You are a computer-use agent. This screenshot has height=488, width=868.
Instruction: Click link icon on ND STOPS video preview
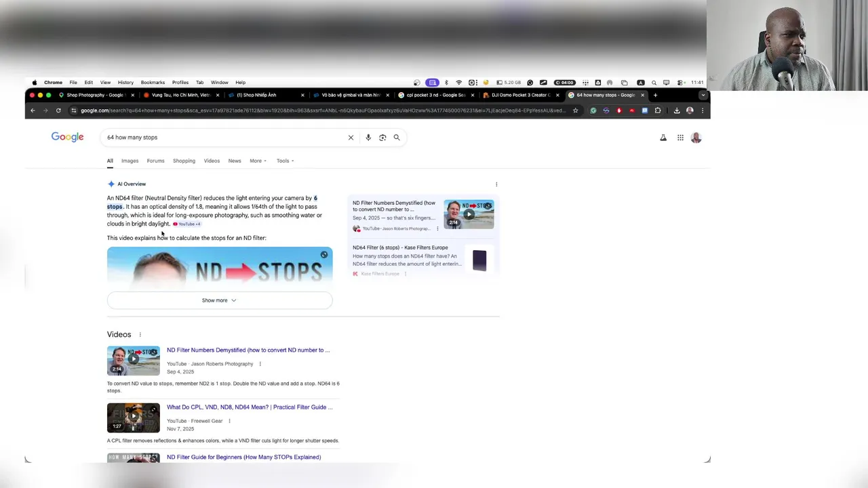pos(324,255)
